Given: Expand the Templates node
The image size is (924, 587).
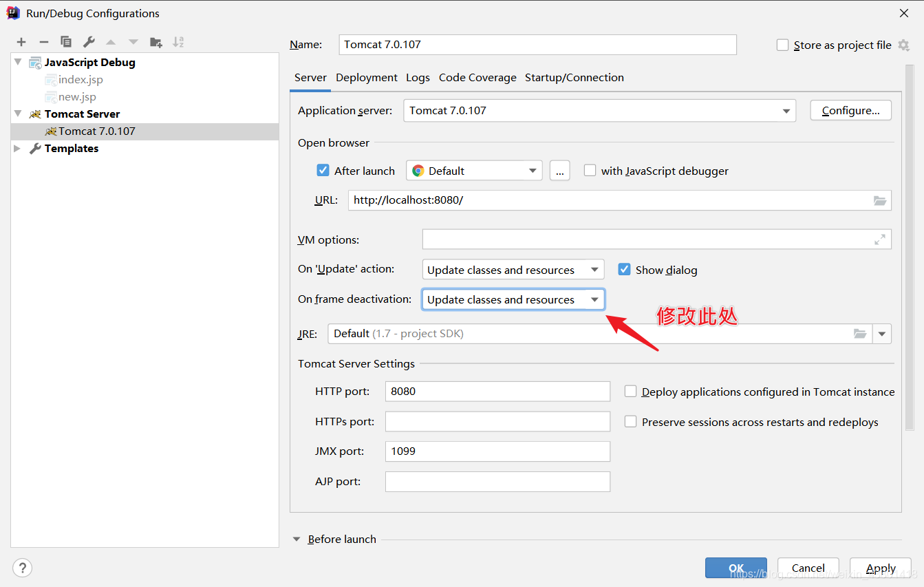Looking at the screenshot, I should pyautogui.click(x=18, y=148).
